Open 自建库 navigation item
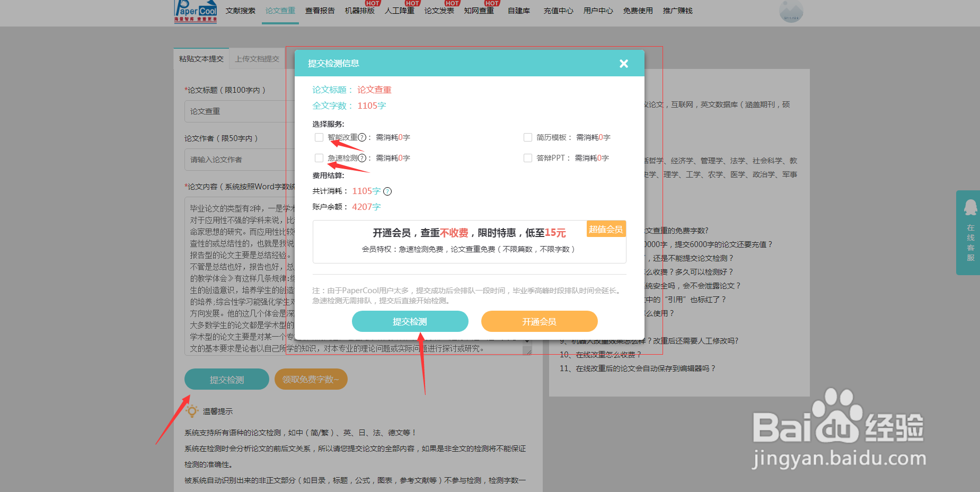 (518, 11)
